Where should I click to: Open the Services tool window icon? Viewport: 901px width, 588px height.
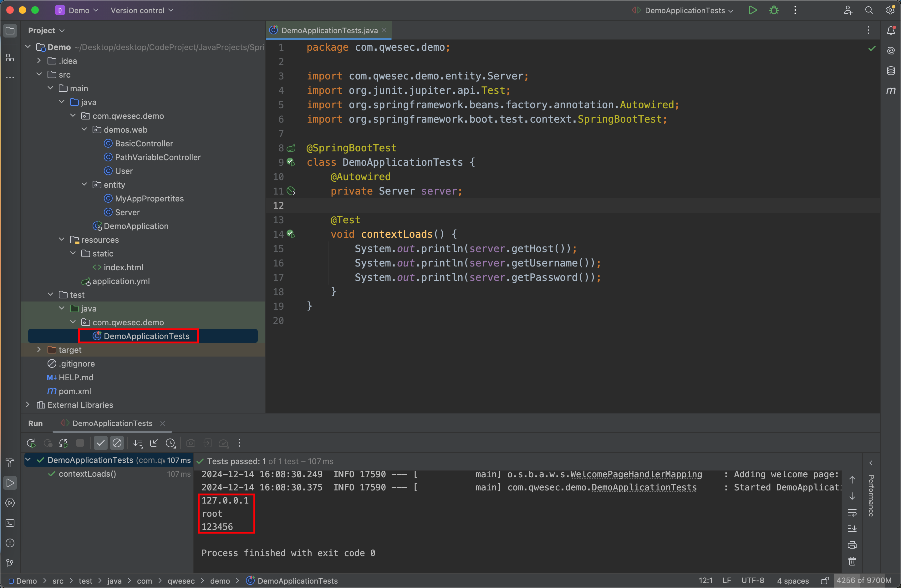[x=10, y=503]
